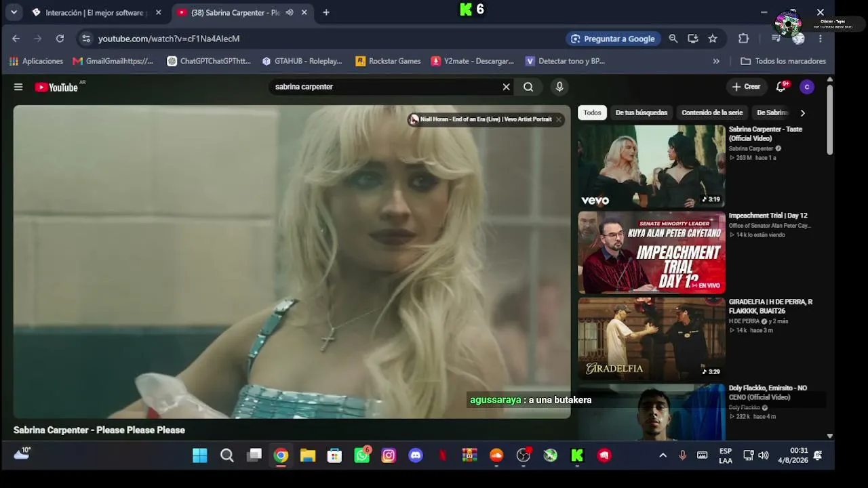Focus the YouTube search box

pos(385,87)
